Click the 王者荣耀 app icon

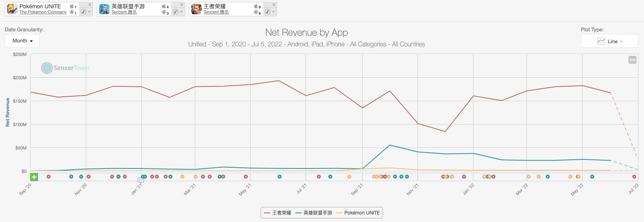pos(196,9)
